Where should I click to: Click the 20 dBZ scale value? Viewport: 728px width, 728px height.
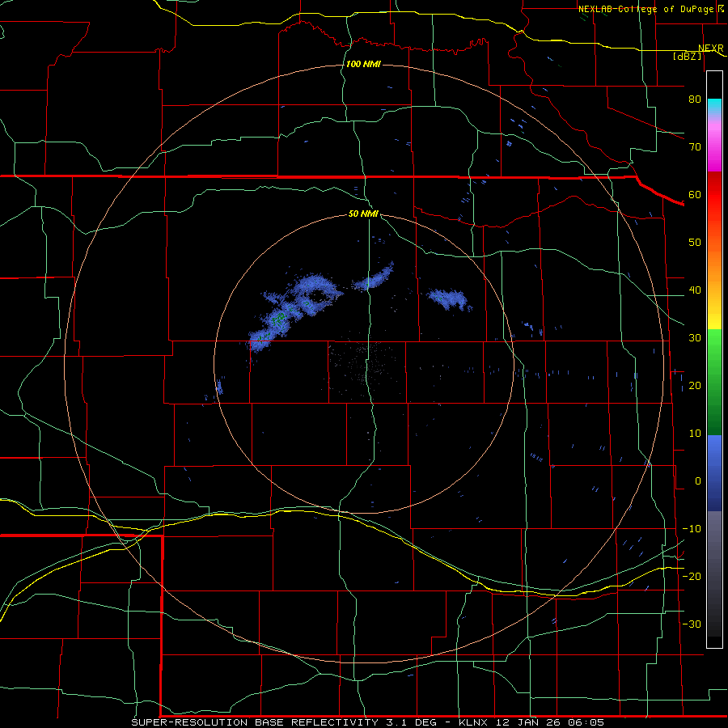coord(695,386)
